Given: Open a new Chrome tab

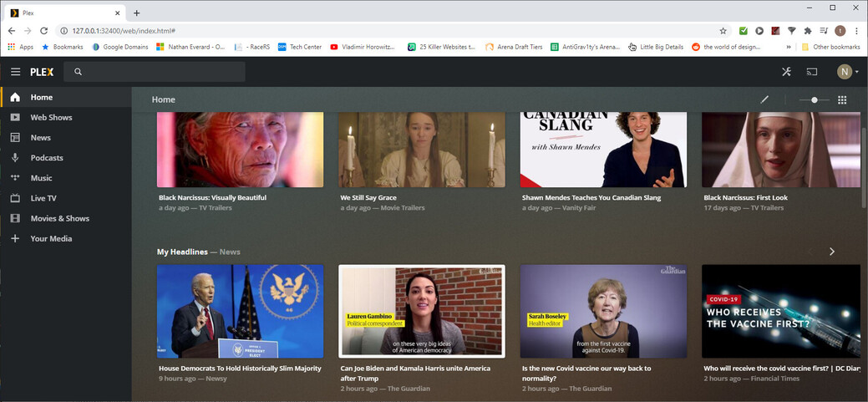Looking at the screenshot, I should pyautogui.click(x=137, y=13).
